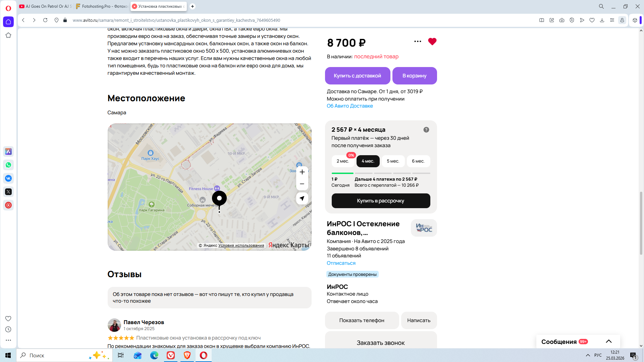644x362 pixels.
Task: Select the 6 мес. installment option
Action: [x=418, y=161]
